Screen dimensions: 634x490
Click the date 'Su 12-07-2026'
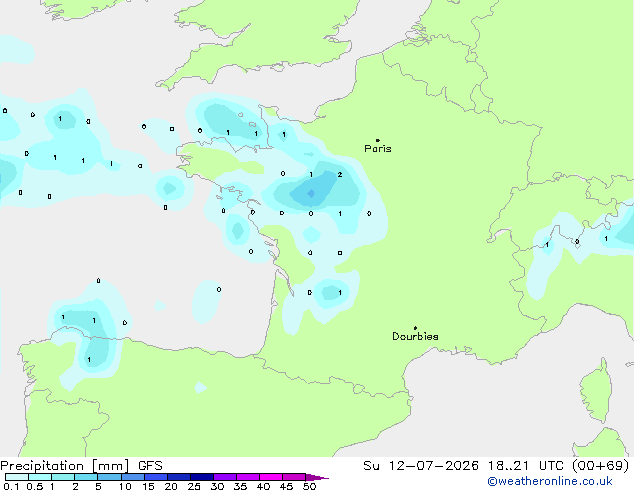421,466
